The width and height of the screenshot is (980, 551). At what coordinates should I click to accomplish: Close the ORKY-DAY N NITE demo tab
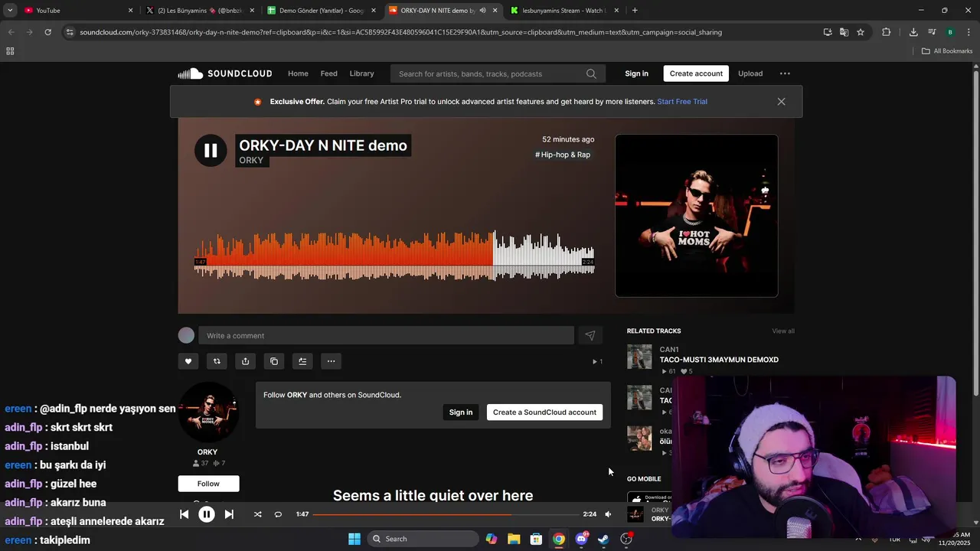click(495, 10)
